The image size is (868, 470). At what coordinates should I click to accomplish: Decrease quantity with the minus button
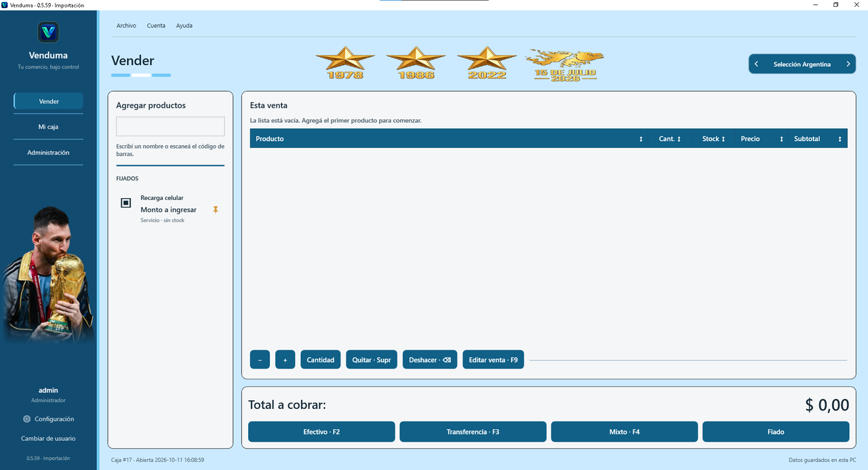[260, 359]
